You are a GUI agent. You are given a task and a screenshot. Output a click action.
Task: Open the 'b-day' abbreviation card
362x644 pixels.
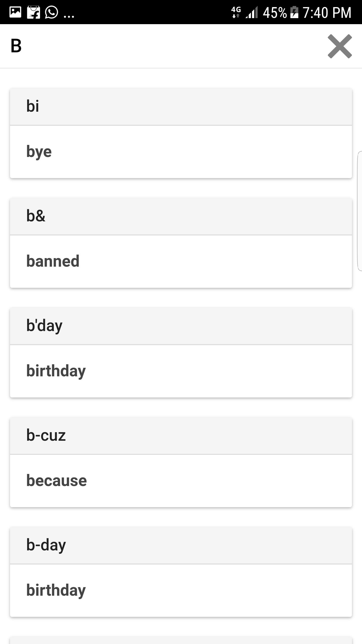point(181,545)
